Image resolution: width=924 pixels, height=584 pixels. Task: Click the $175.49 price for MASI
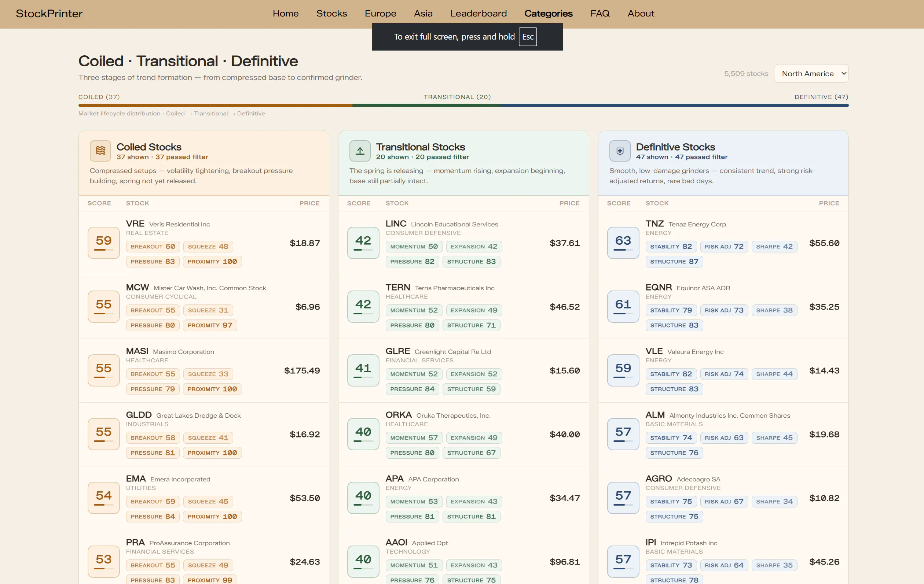(x=302, y=370)
